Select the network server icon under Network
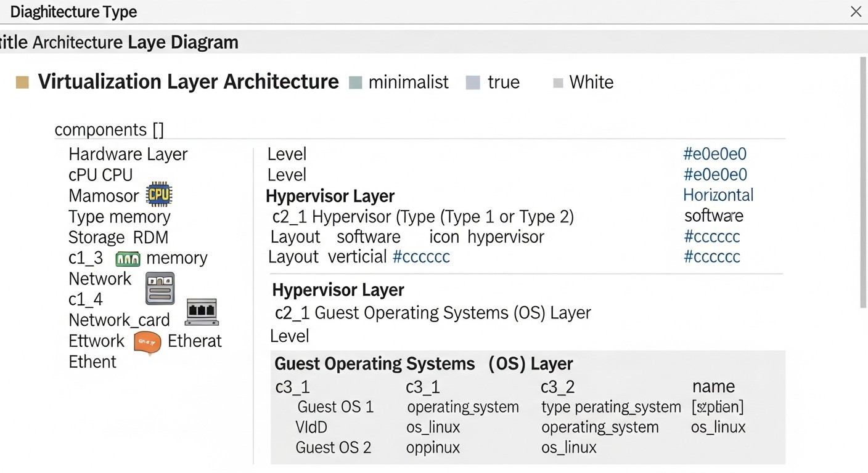 (160, 288)
